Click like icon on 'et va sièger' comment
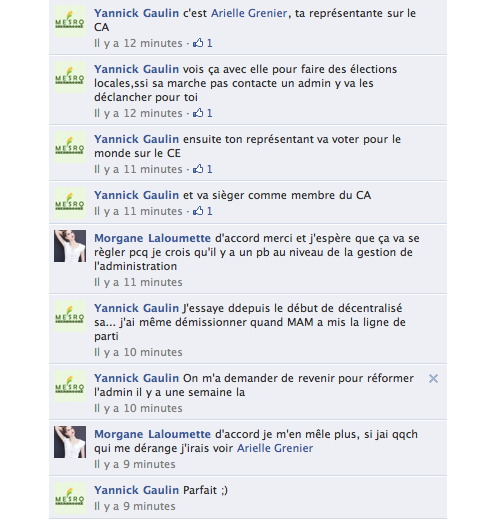Image resolution: width=483 pixels, height=519 pixels. (x=198, y=211)
